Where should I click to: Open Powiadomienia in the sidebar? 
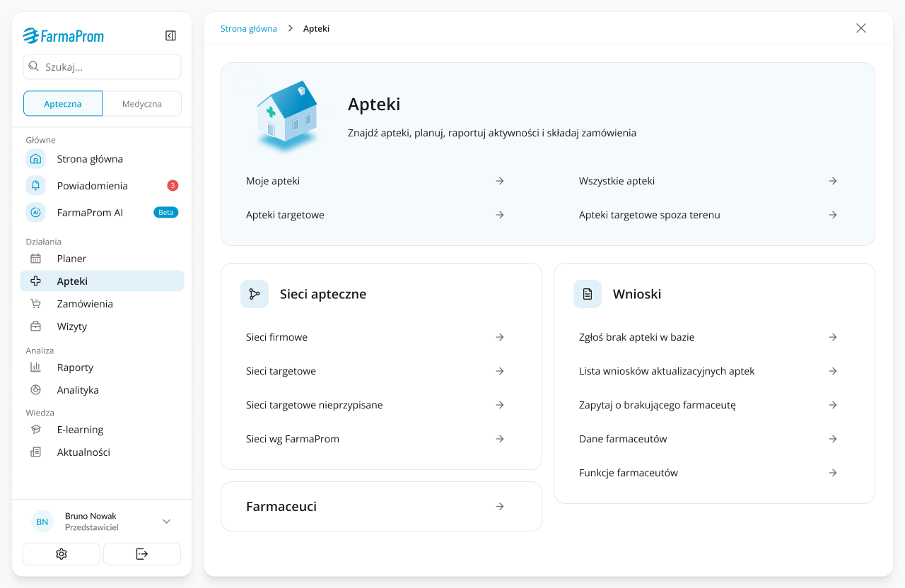point(102,186)
